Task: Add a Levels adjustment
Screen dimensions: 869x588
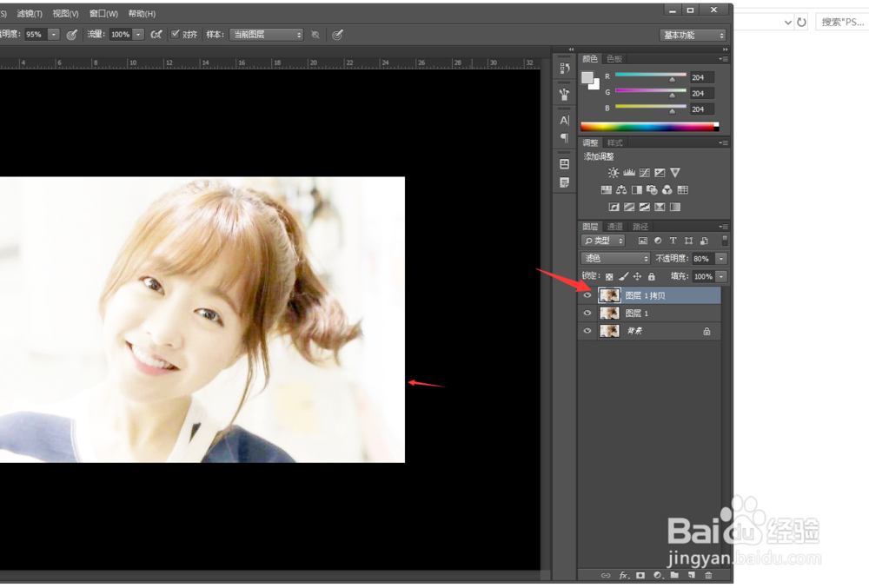Action: pyautogui.click(x=629, y=173)
